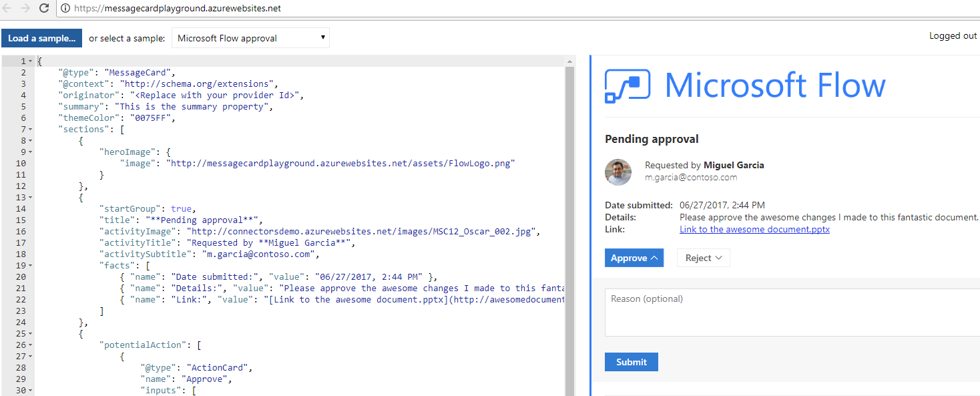980x396 pixels.
Task: Collapse the code fold at line 1
Action: point(31,61)
